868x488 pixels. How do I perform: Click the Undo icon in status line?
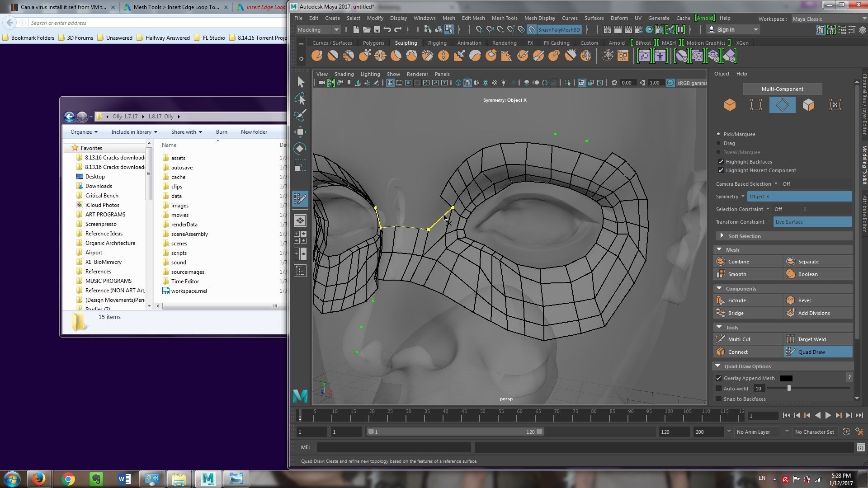click(x=387, y=30)
